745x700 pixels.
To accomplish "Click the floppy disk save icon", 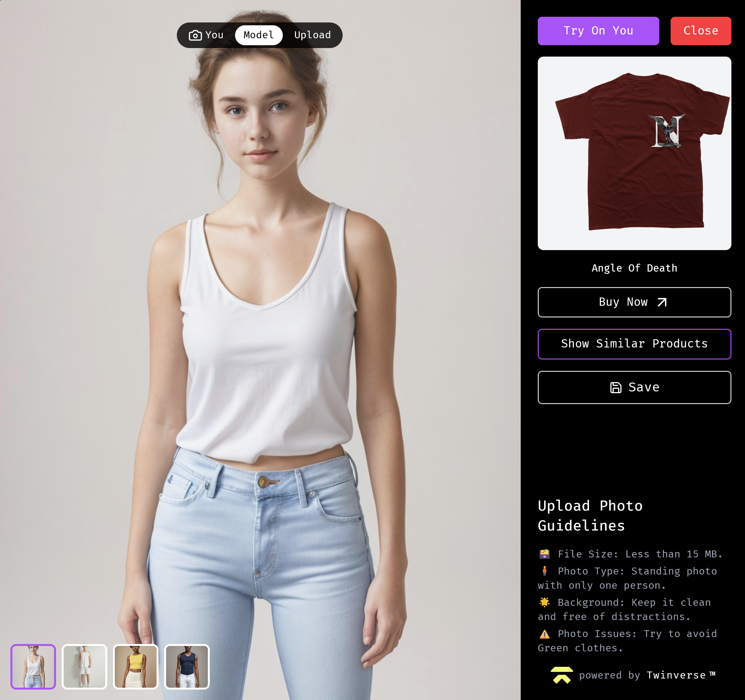I will 616,387.
